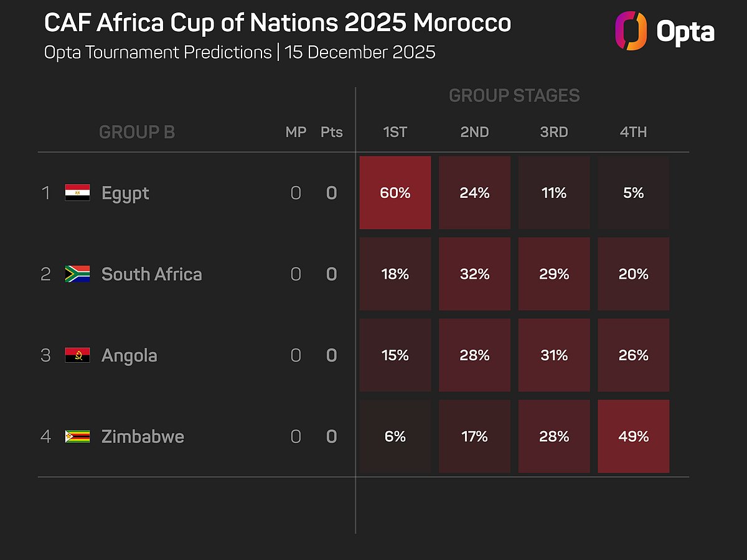Click the CAF Africa Cup of Nations title
747x560 pixels.
(x=278, y=24)
